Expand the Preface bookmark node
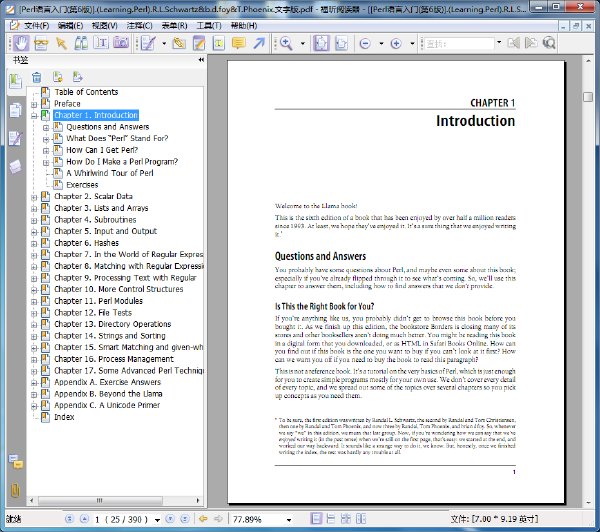Screen dimensions: 600x532 (34, 104)
